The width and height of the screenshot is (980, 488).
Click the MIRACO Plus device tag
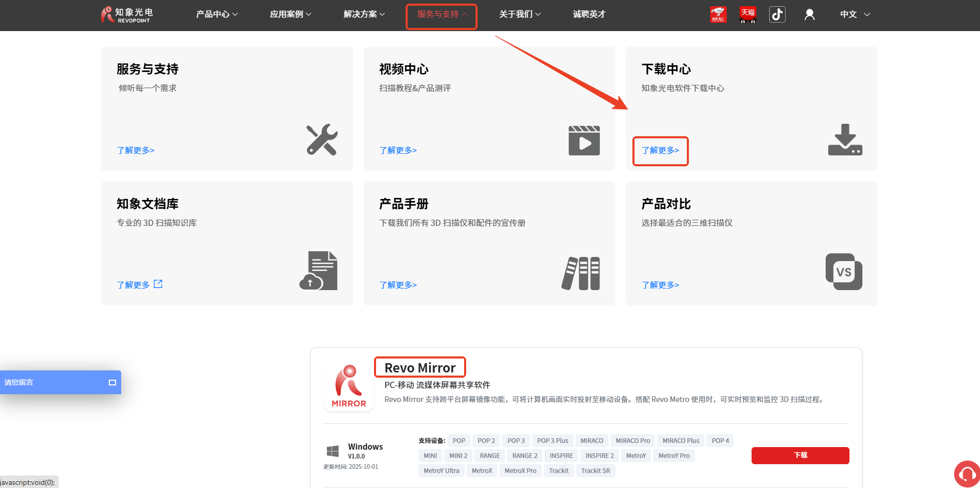[681, 441]
